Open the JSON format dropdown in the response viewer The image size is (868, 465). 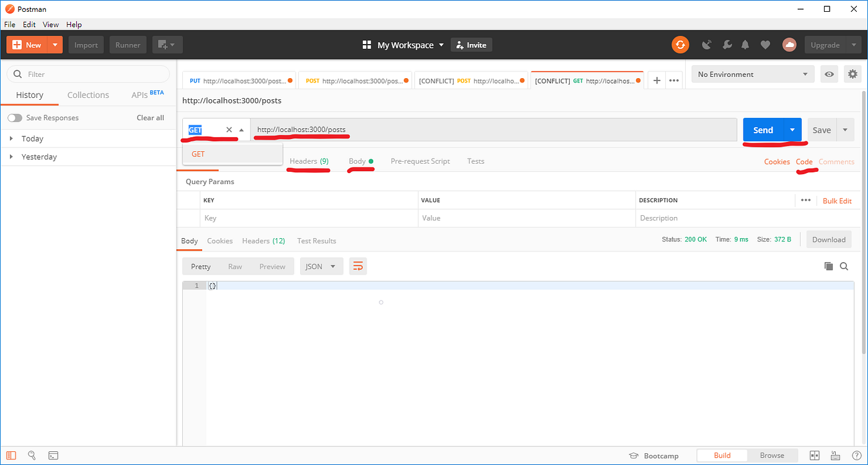point(321,266)
